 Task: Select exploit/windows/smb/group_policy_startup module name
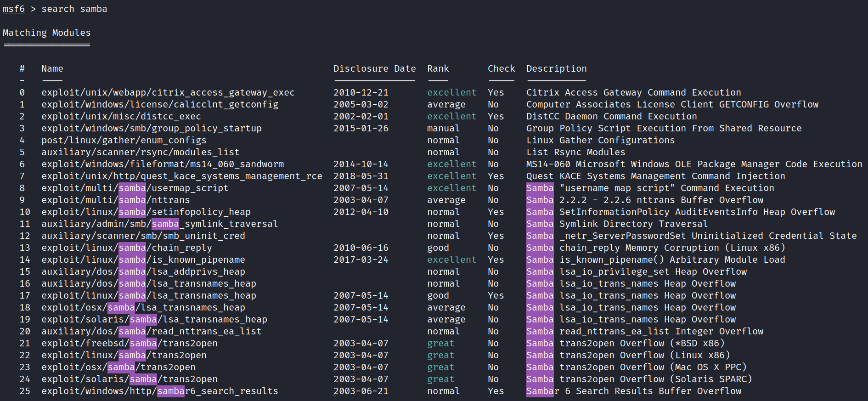152,128
